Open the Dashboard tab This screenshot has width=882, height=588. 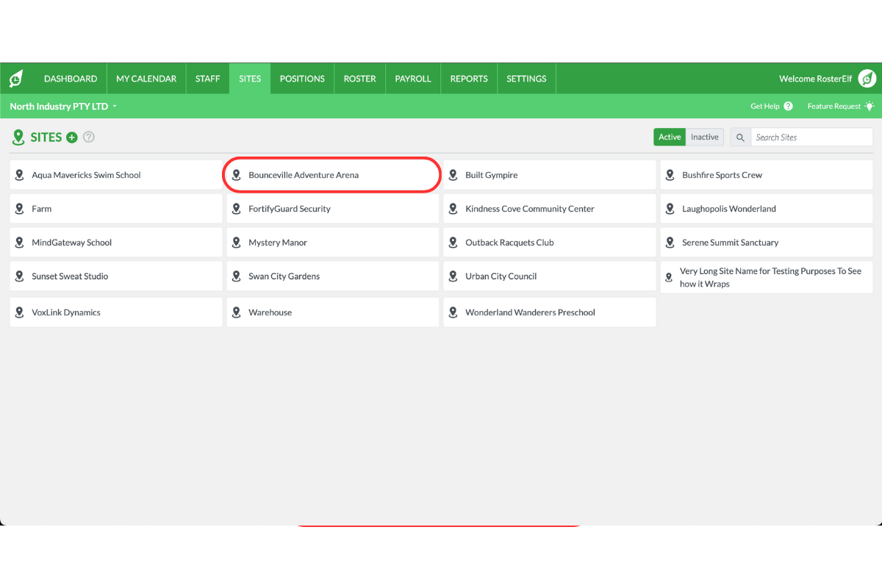(71, 79)
